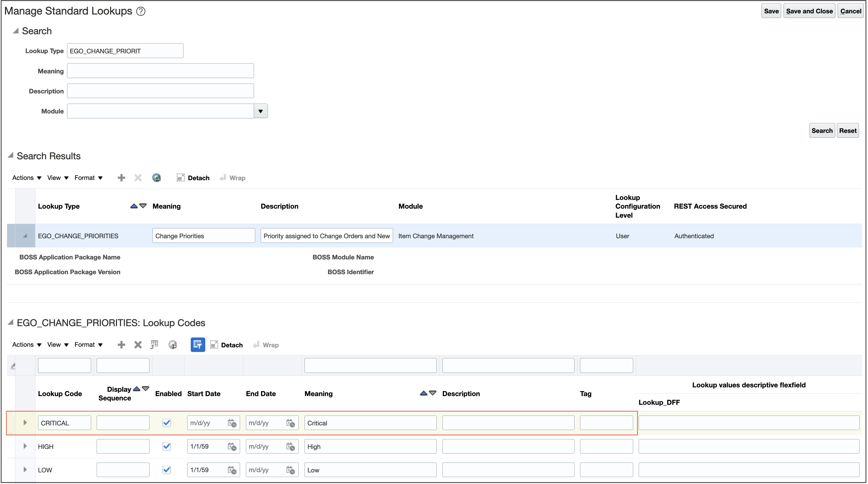The width and height of the screenshot is (868, 484).
Task: Click the help icon beside Manage Standard Lookups
Action: point(141,11)
